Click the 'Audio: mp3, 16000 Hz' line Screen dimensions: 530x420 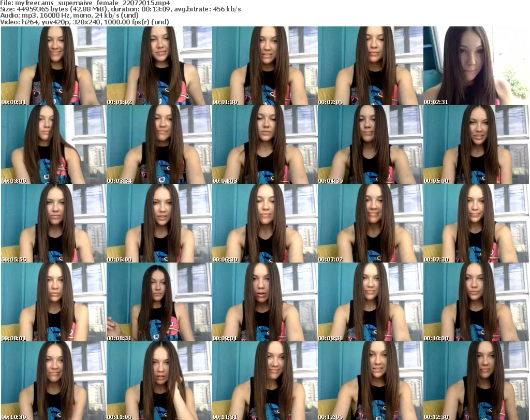(x=69, y=16)
